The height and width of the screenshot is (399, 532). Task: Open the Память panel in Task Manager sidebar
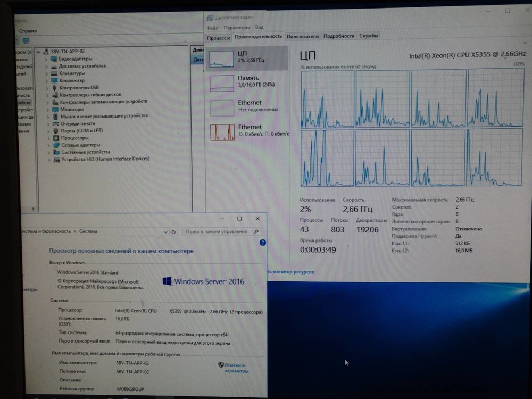246,82
